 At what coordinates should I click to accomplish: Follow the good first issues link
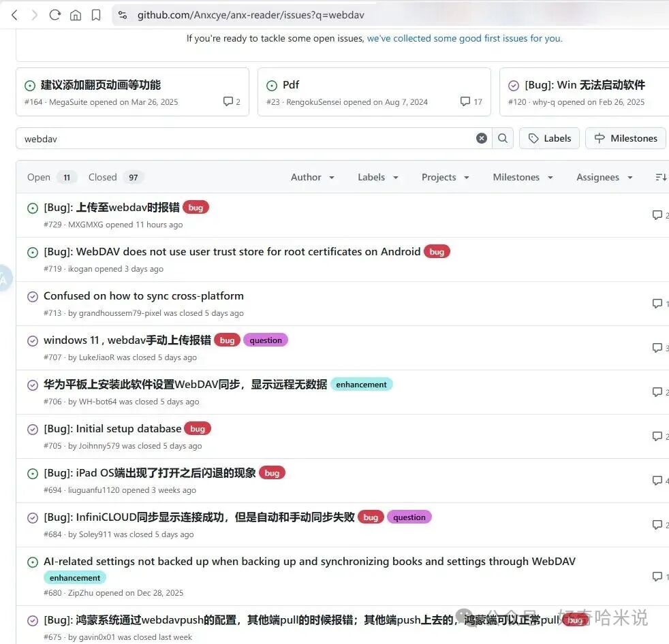tap(464, 38)
